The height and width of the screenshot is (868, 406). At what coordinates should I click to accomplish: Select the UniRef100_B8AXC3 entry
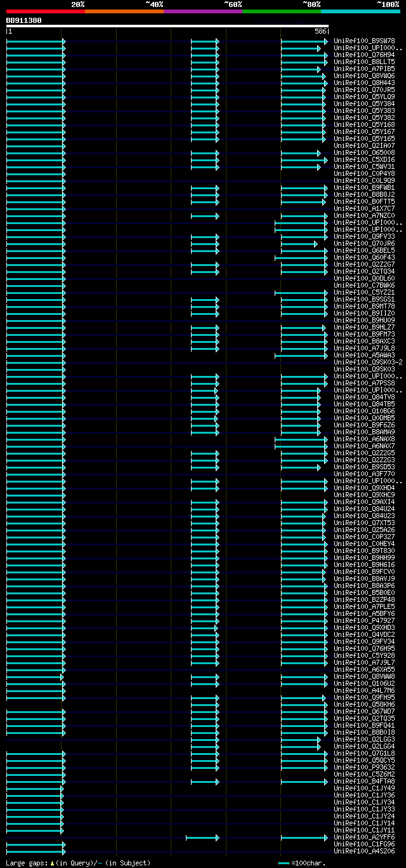coord(364,341)
